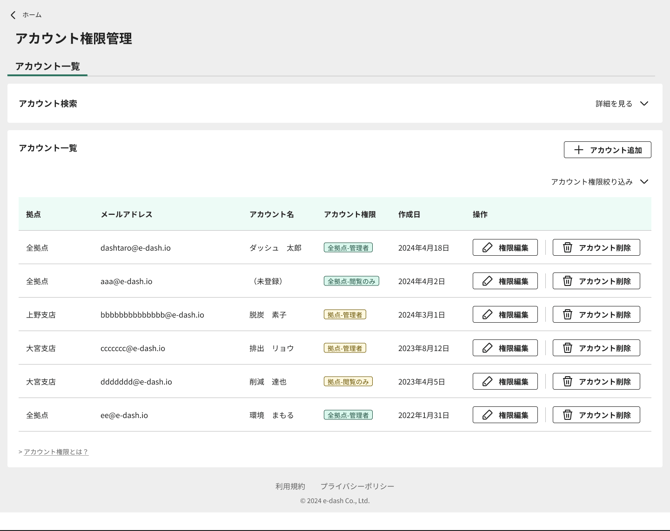Screen dimensions: 670x531
Task: Open 利用規約 footer link
Action: click(290, 486)
